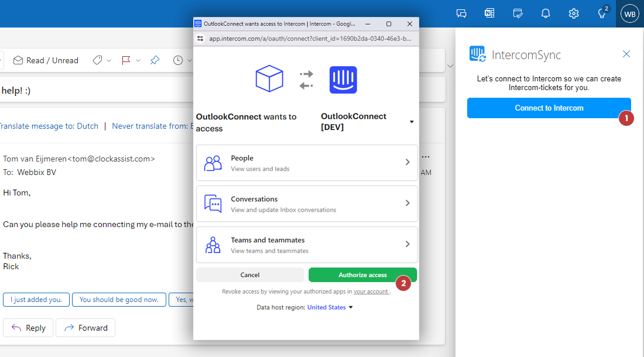Select suggested reply 'I just added you.'
Viewport: 644px width, 357px height.
pos(36,300)
